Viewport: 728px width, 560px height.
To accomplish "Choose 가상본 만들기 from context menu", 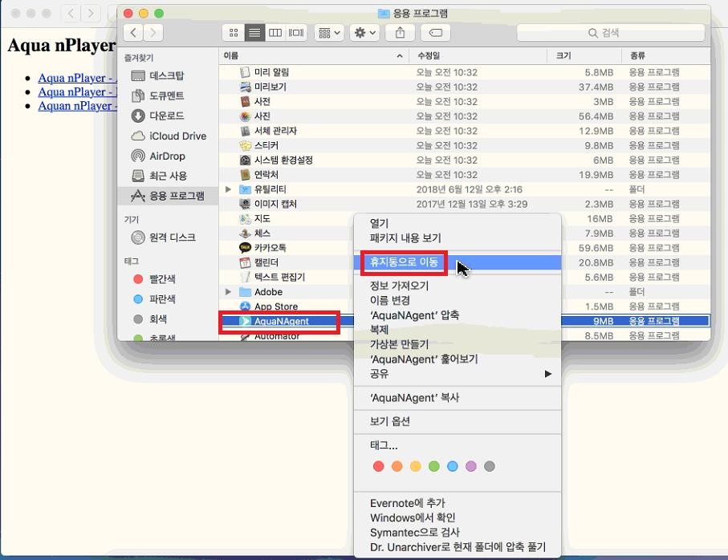I will (x=458, y=344).
